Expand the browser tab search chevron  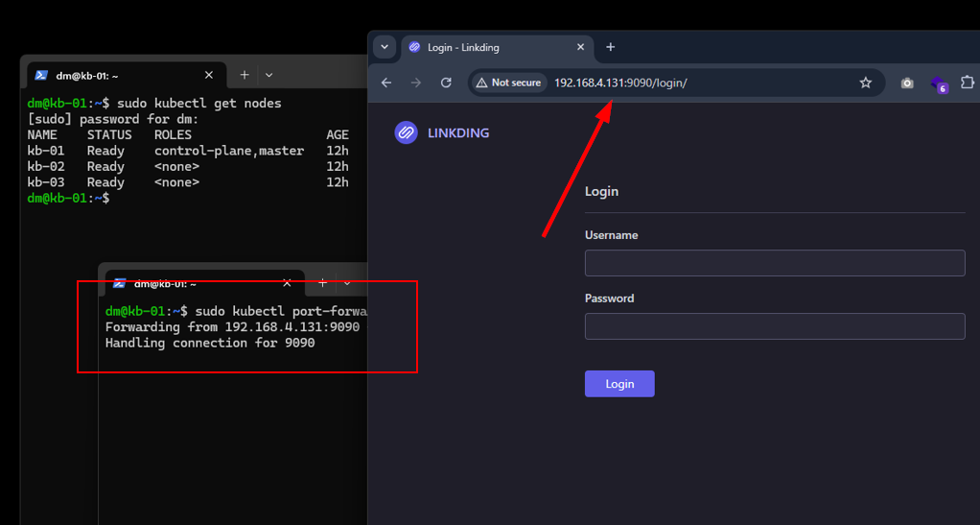tap(385, 47)
